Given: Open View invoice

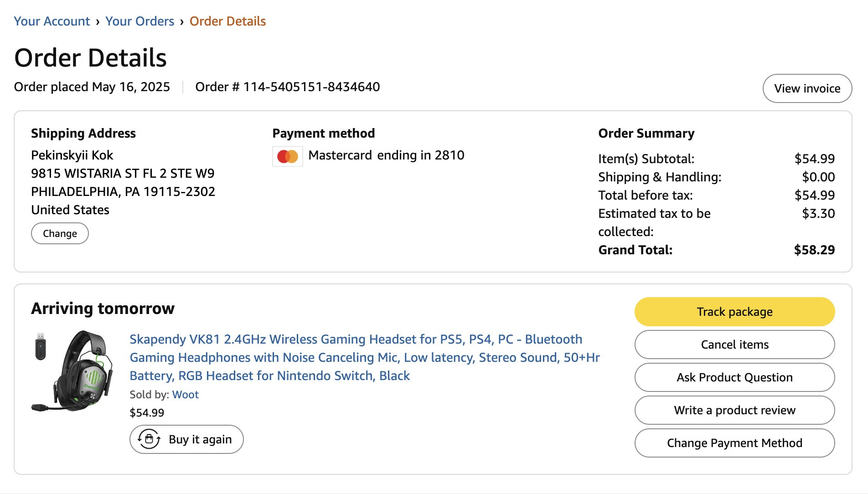Looking at the screenshot, I should click(807, 88).
